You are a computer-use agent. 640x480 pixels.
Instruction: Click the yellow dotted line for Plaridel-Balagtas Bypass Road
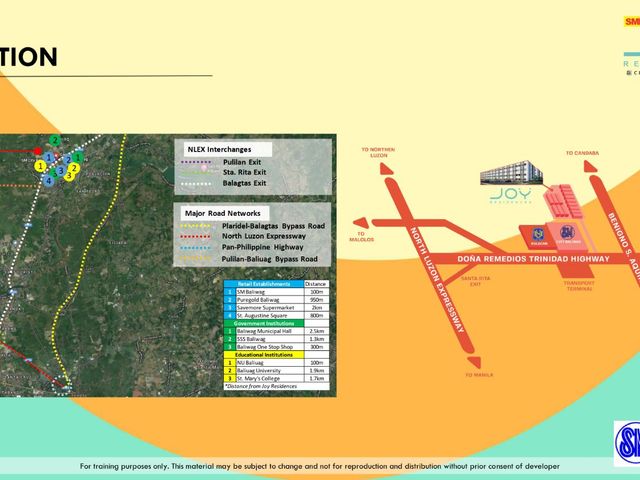point(196,226)
